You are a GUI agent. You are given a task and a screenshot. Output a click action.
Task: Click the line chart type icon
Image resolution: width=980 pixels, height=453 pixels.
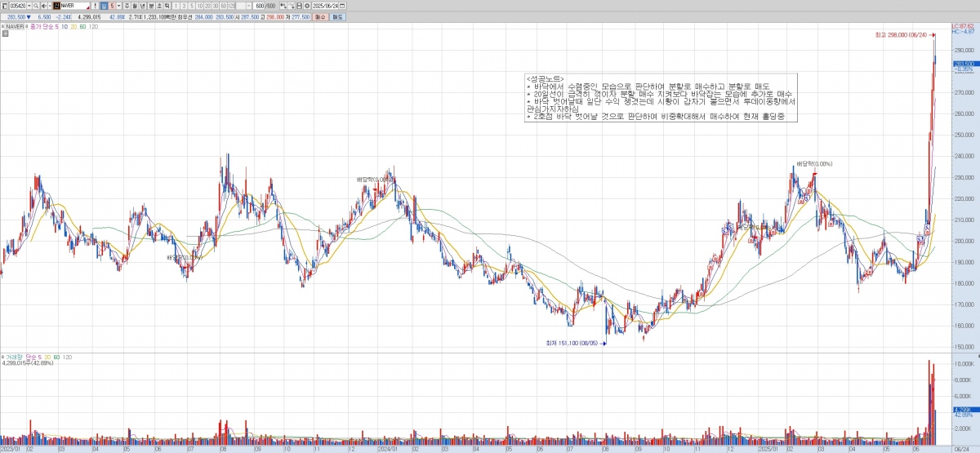tap(291, 6)
